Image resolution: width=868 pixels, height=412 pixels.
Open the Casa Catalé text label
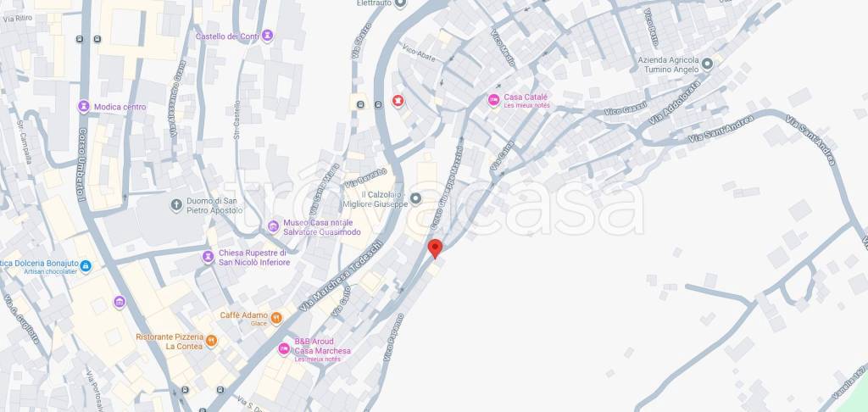[526, 97]
